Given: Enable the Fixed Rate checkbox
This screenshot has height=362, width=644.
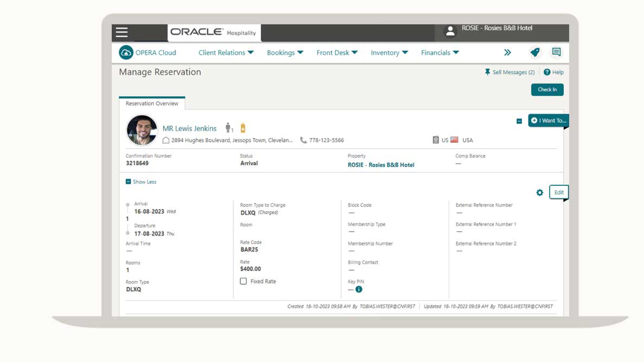Looking at the screenshot, I should 243,281.
